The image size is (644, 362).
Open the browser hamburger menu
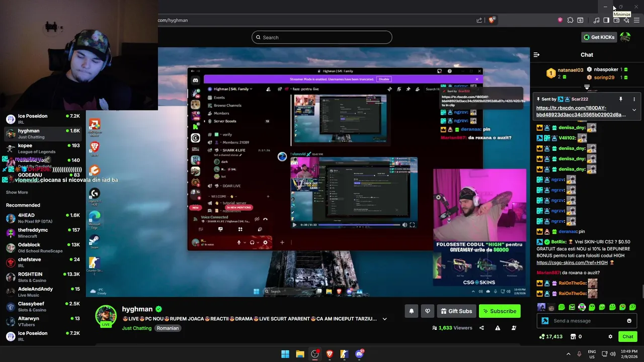636,20
